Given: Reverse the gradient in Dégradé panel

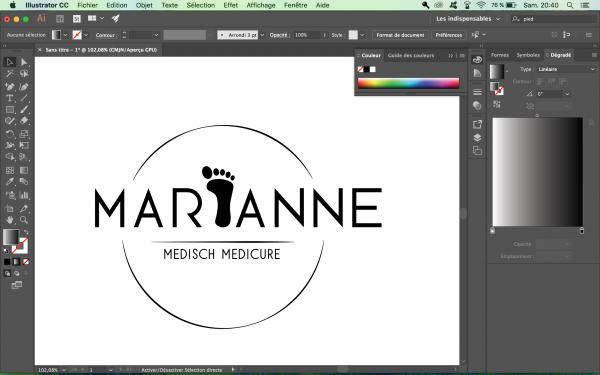Looking at the screenshot, I should pyautogui.click(x=497, y=104).
